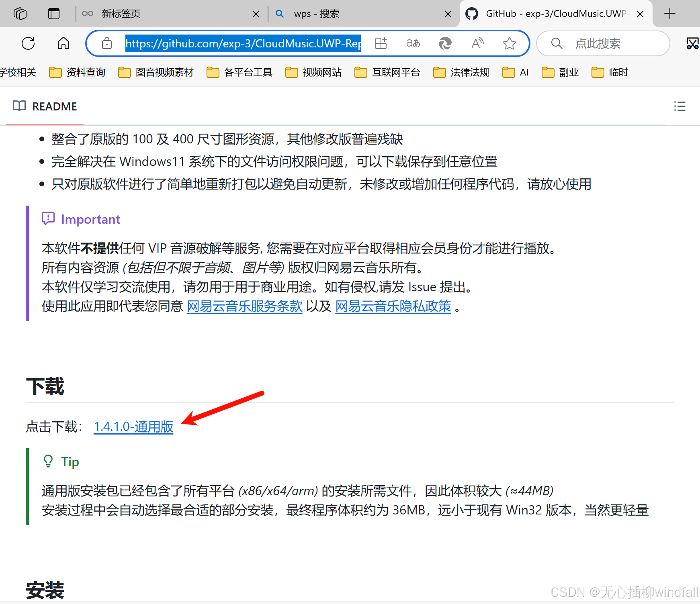Click the line starting 通用版安装包已经包含了所有平台
Screen dimensions: 700x604
pyautogui.click(x=298, y=491)
